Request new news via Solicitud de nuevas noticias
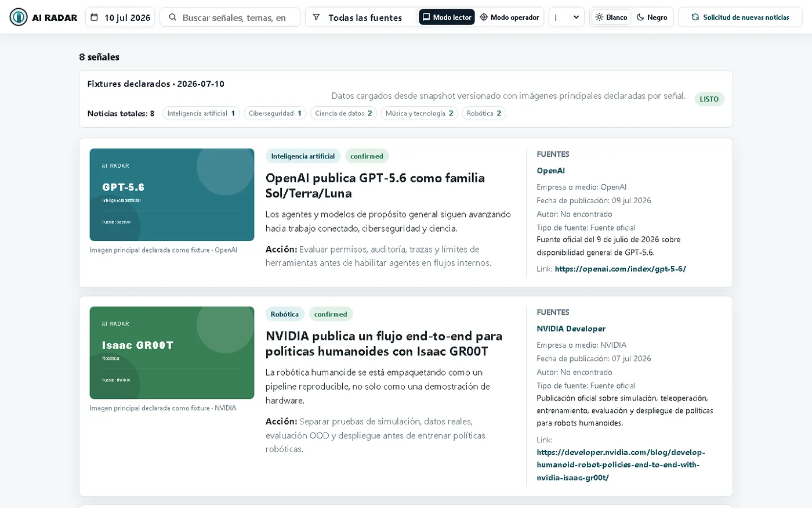Image resolution: width=812 pixels, height=508 pixels. pos(740,17)
